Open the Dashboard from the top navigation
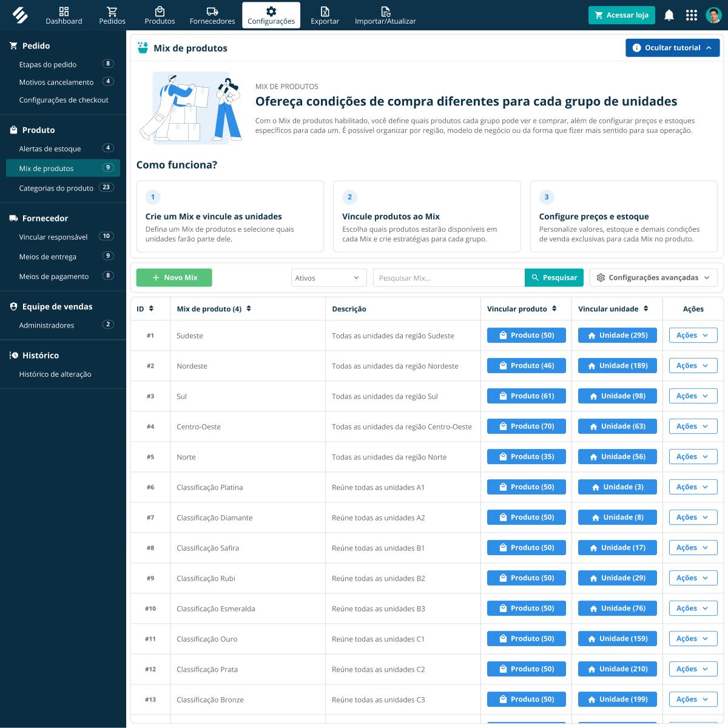This screenshot has width=728, height=728. [x=64, y=15]
